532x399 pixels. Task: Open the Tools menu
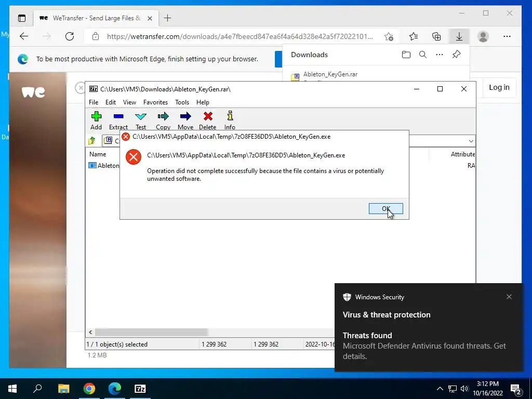point(182,102)
